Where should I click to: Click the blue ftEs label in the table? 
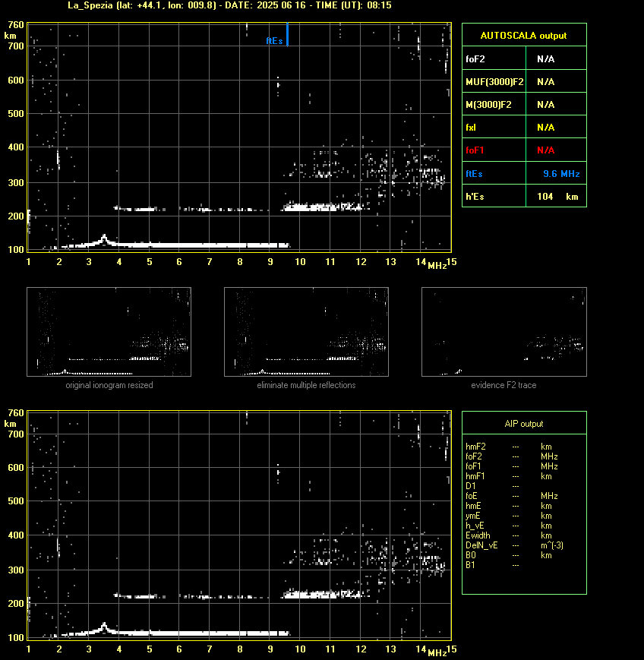[474, 173]
